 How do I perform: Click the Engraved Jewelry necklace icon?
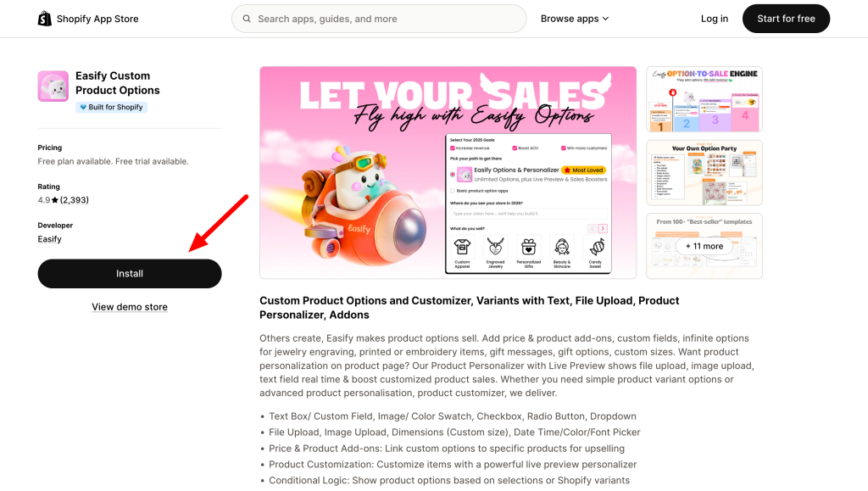(x=495, y=246)
